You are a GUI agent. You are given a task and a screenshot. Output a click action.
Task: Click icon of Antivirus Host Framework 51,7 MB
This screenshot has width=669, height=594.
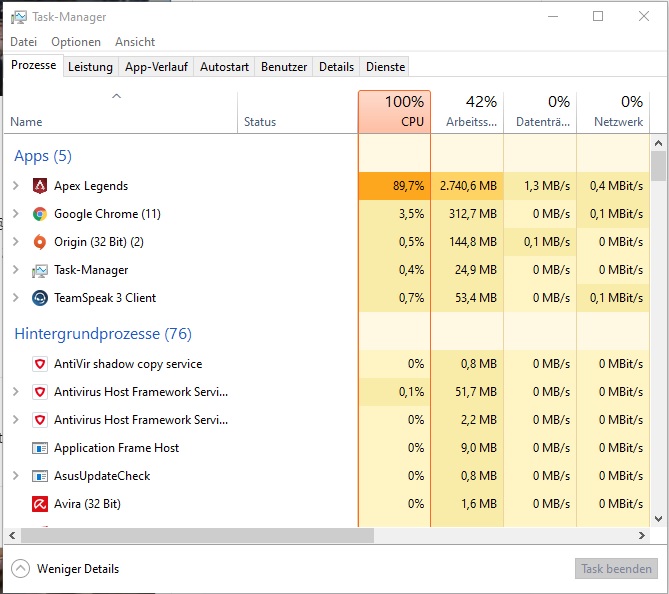click(40, 392)
